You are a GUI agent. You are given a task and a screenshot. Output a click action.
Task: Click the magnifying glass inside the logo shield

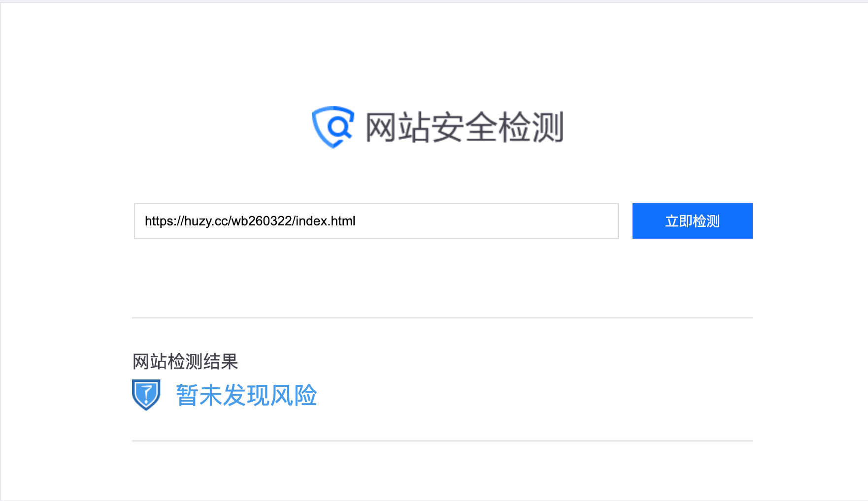339,127
